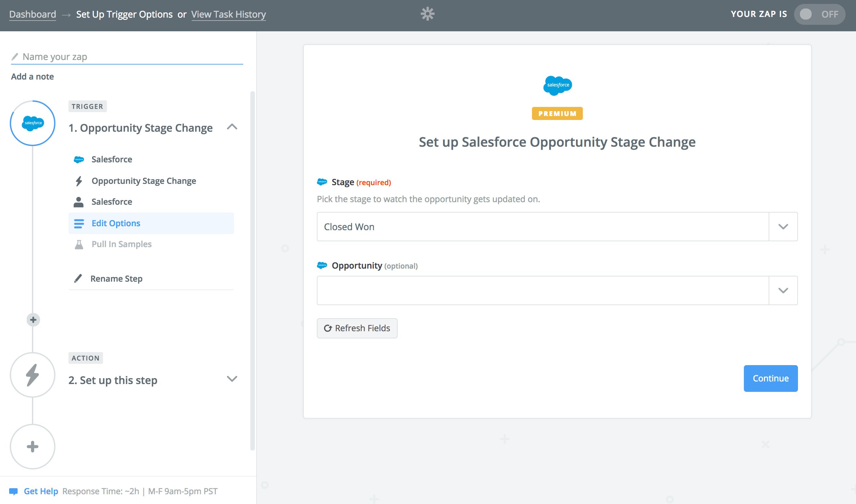Toggle the zap ON/OFF switch
This screenshot has height=504, width=856.
coord(819,14)
